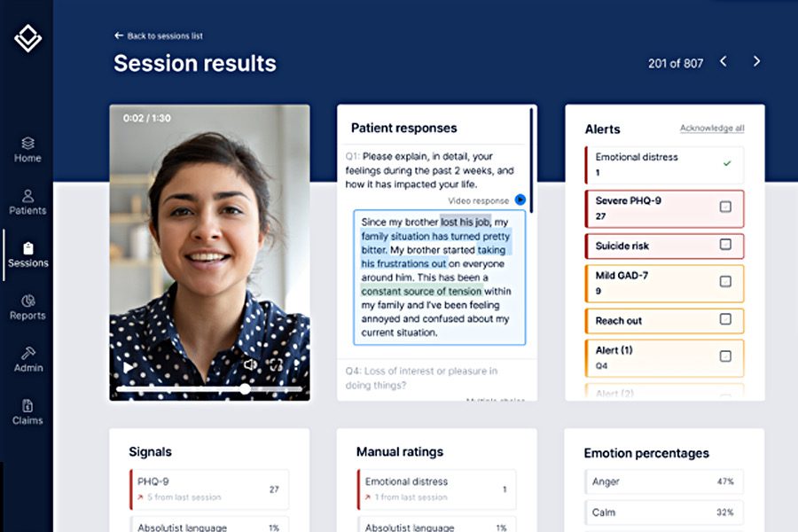The width and height of the screenshot is (798, 532).
Task: Check the Reach out alert checkbox
Action: 725,319
